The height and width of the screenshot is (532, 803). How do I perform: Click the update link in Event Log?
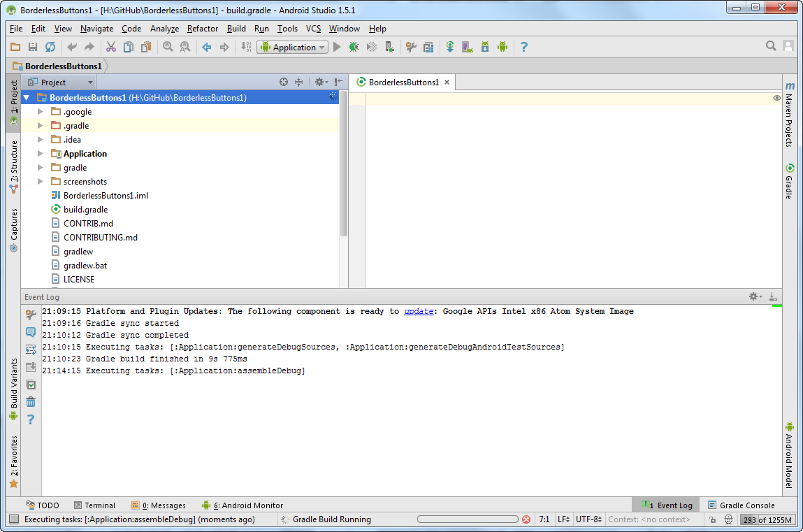point(419,312)
